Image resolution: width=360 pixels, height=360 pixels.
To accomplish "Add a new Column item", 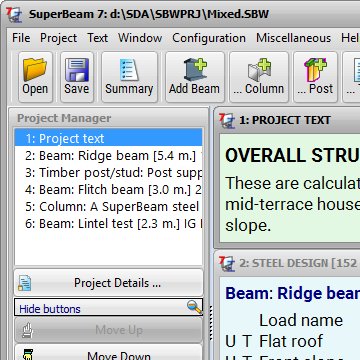I will tap(259, 77).
